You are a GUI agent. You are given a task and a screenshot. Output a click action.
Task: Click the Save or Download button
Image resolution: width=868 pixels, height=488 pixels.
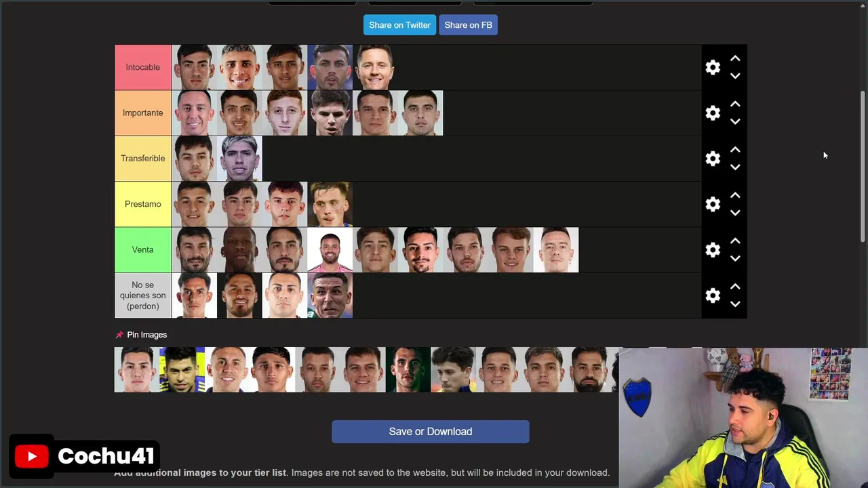coord(431,432)
